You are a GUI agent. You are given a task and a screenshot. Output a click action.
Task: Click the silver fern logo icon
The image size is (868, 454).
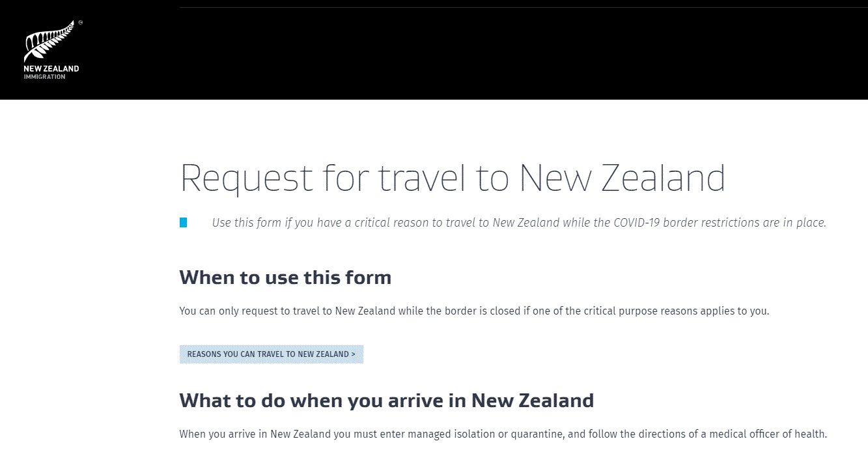pos(49,42)
